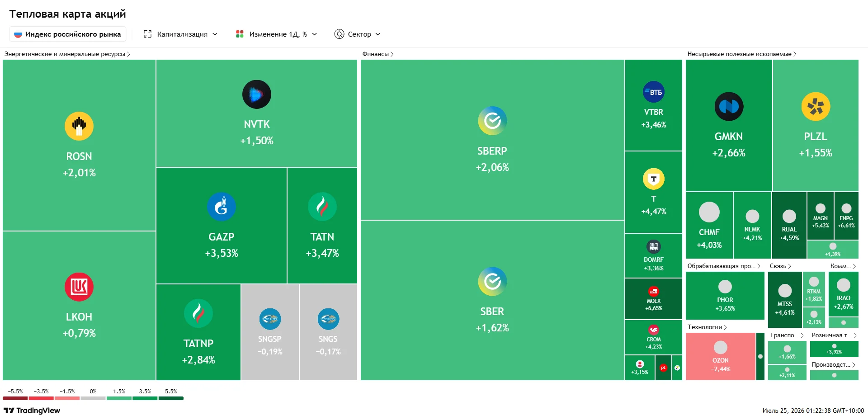Expand the Розничная т... sector header
This screenshot has width=868, height=420.
pyautogui.click(x=835, y=335)
